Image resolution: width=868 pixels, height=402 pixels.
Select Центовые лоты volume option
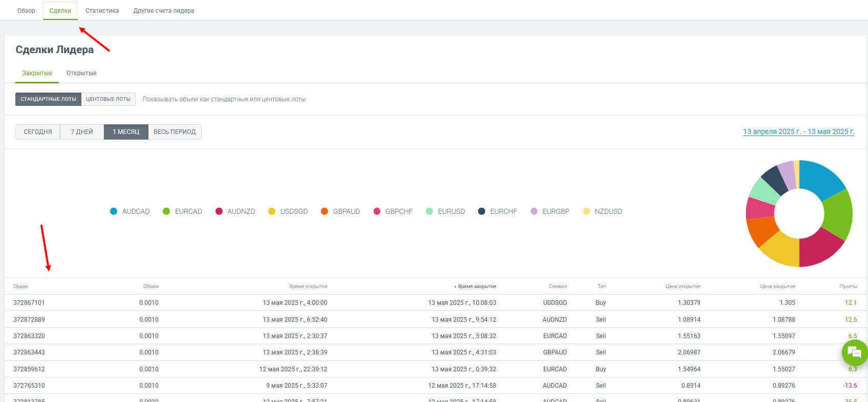point(108,99)
